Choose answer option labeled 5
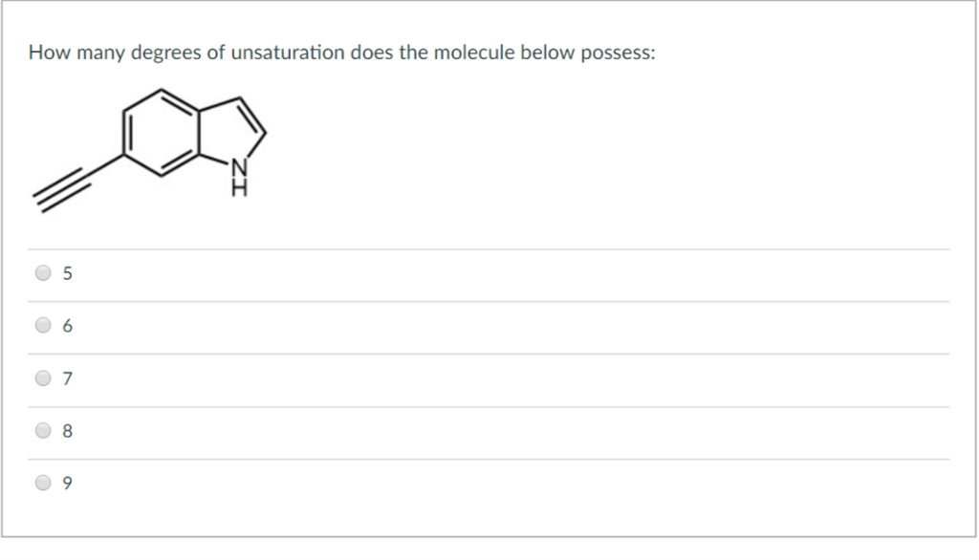Image resolution: width=979 pixels, height=560 pixels. [x=67, y=273]
